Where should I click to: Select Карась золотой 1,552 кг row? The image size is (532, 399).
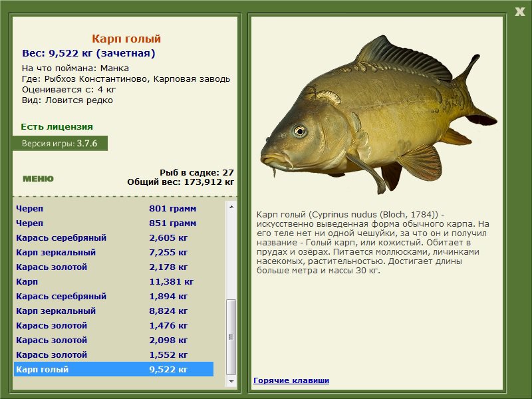(114, 354)
